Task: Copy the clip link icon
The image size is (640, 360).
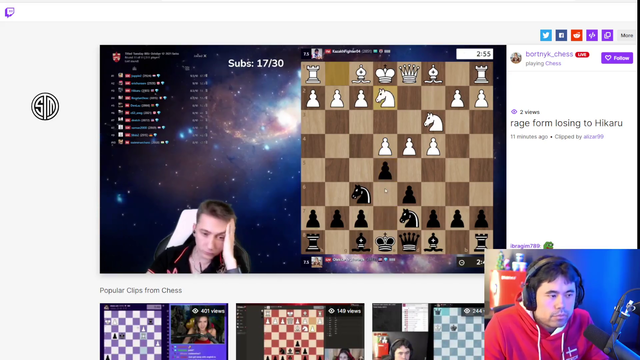Action: [x=607, y=35]
